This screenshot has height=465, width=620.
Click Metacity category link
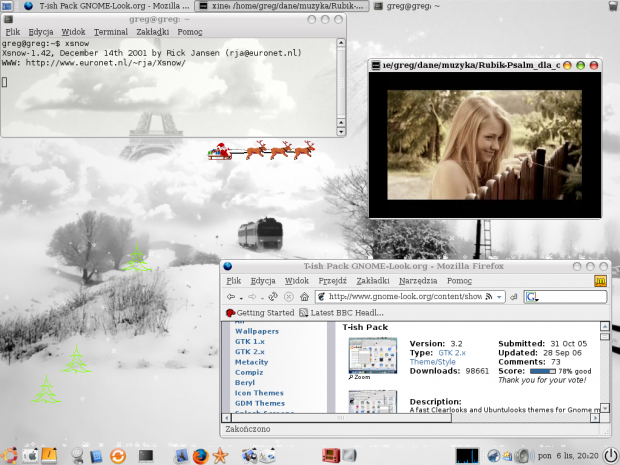[x=251, y=362]
